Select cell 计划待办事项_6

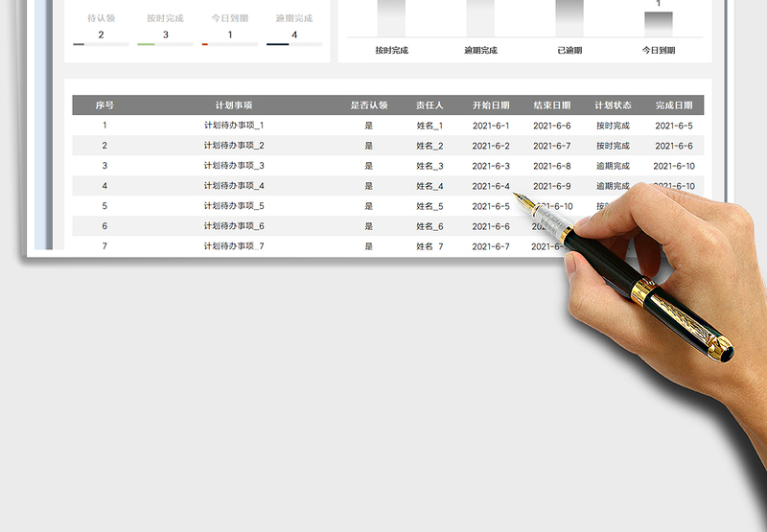click(x=234, y=226)
